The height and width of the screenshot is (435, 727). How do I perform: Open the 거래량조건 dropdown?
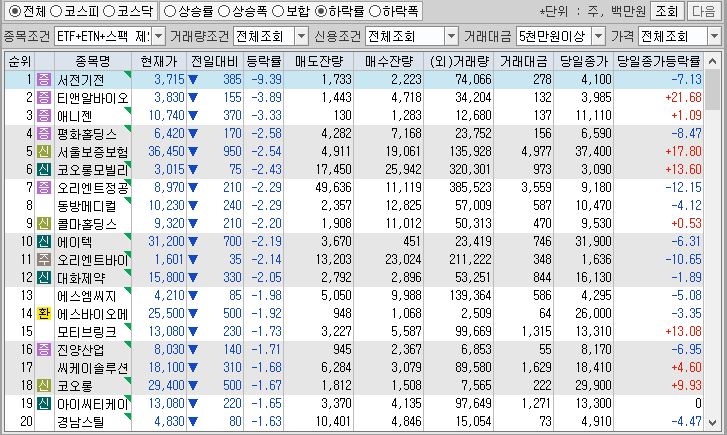(x=301, y=36)
